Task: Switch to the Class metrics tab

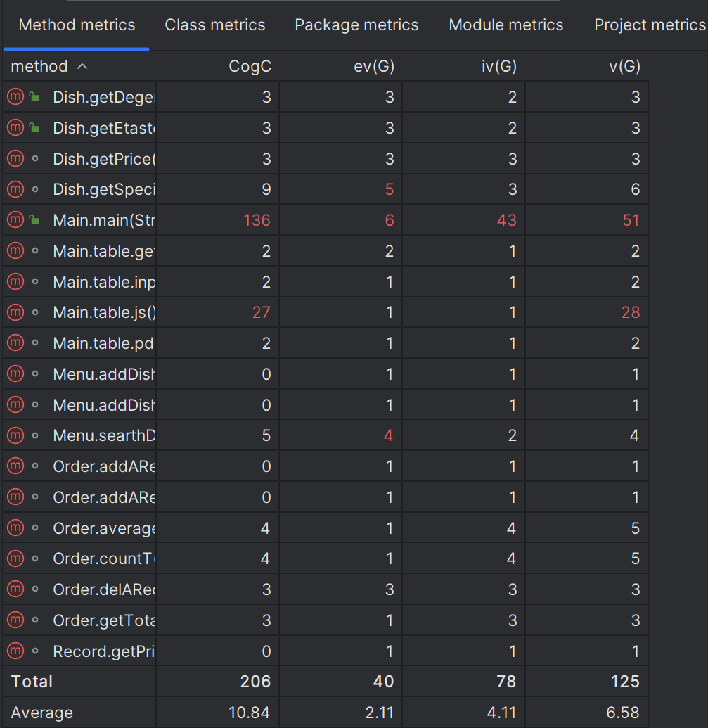Action: point(215,25)
